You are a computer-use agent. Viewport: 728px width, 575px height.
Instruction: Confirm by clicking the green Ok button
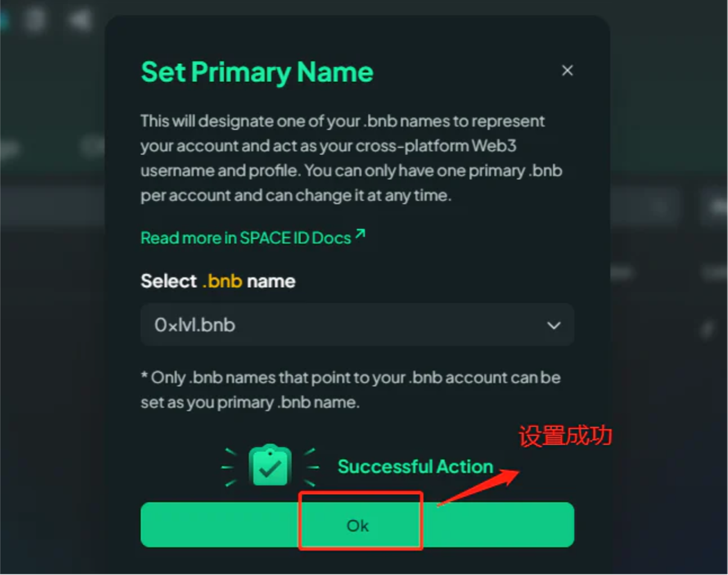click(x=357, y=525)
